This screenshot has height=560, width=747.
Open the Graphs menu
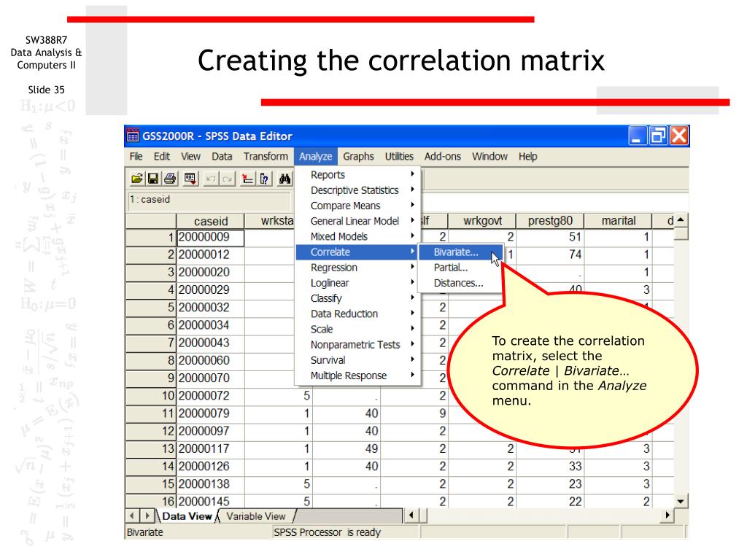point(358,156)
